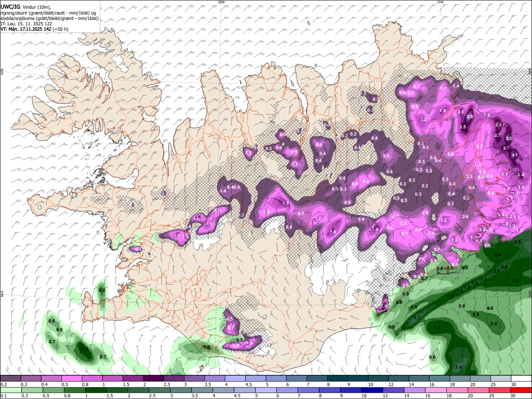The width and height of the screenshot is (532, 399).
Task: Click the white snow legend swatch labeled 30
Action: (521, 379)
